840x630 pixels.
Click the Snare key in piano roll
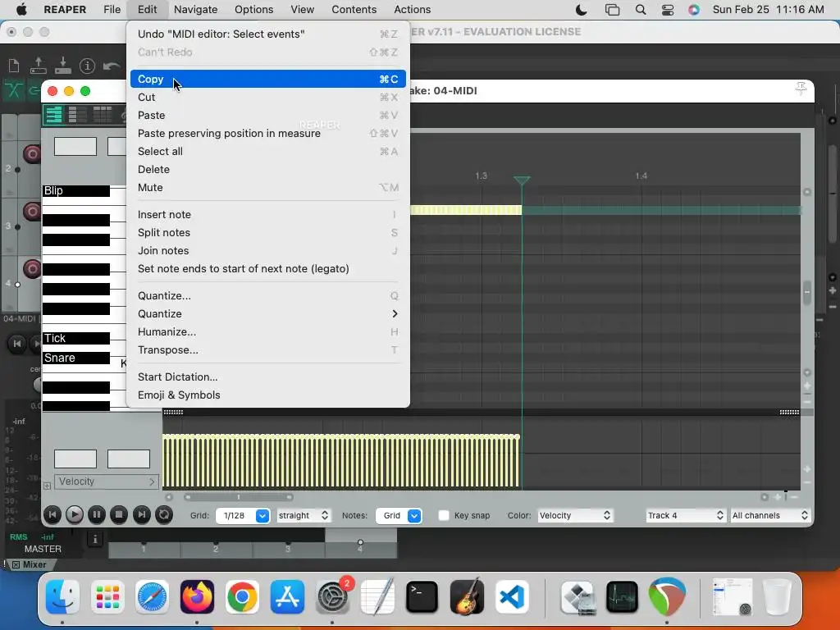(x=76, y=358)
